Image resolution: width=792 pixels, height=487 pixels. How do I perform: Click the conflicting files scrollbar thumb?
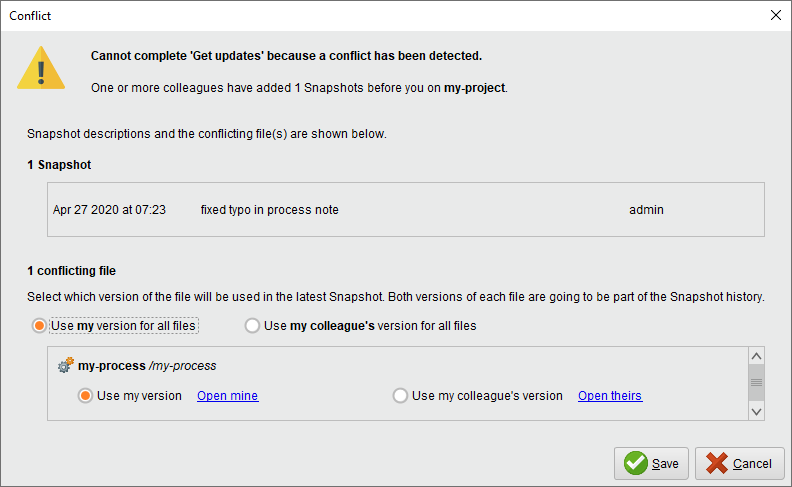pyautogui.click(x=756, y=382)
